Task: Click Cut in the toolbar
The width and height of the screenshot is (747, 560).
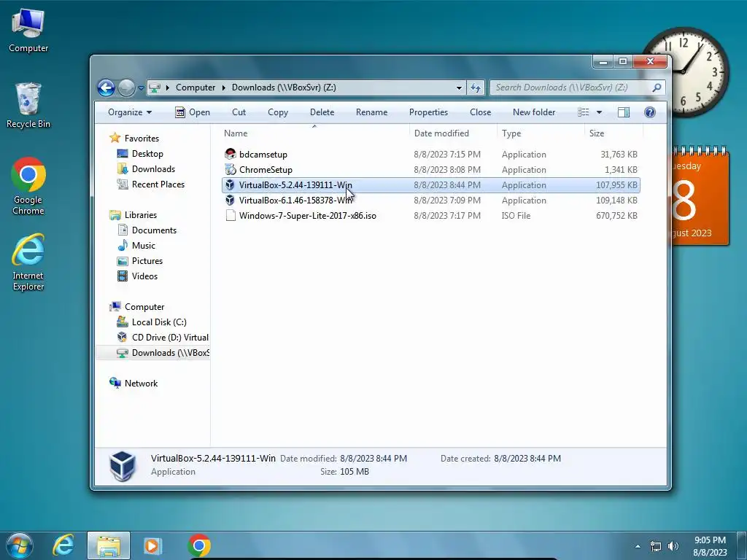Action: point(239,112)
